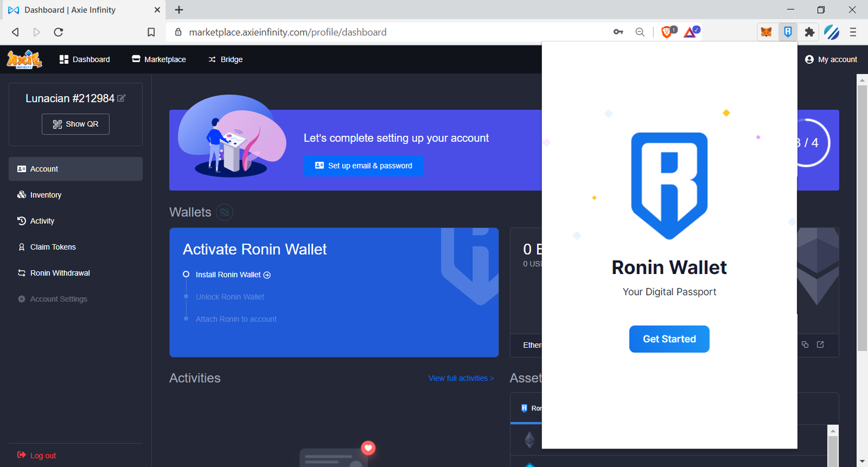868x467 pixels.
Task: Click the Log out link
Action: coord(37,456)
